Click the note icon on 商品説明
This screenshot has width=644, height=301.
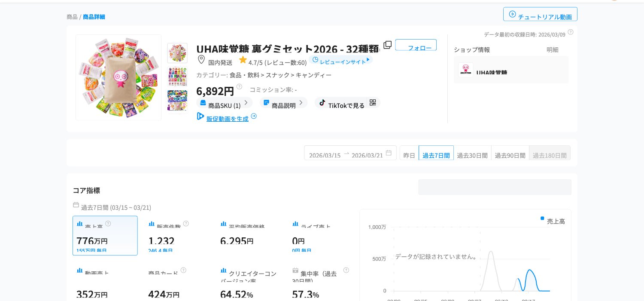[267, 103]
